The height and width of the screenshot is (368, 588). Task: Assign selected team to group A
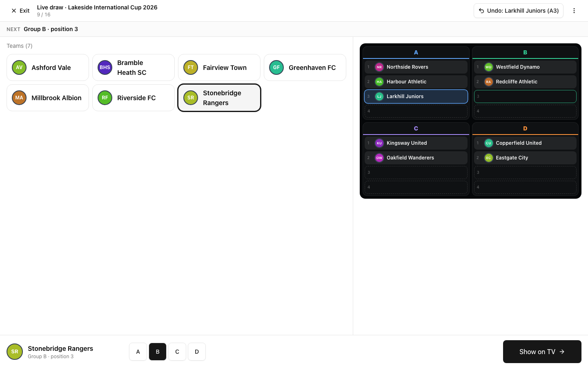pos(138,352)
